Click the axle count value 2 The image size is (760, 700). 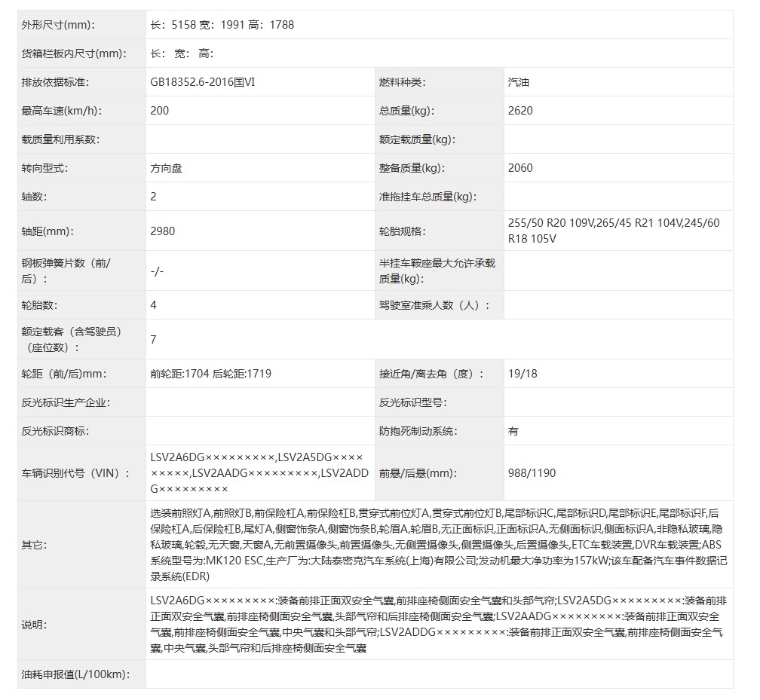[154, 197]
